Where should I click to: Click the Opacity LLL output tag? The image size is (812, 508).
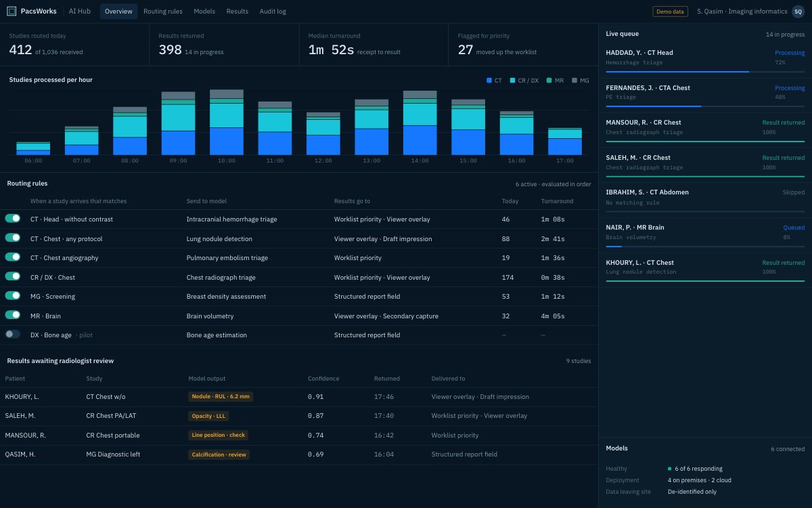208,416
